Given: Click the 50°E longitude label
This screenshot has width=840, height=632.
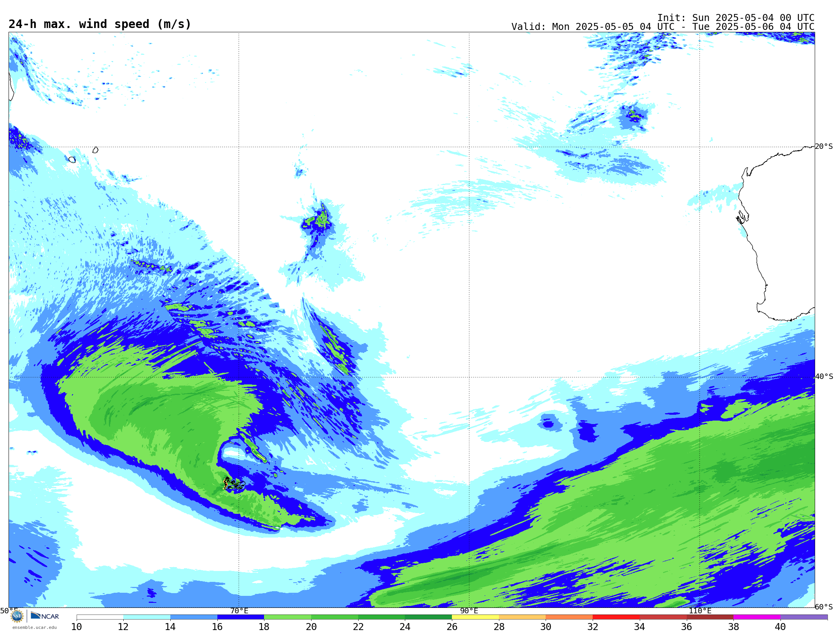Looking at the screenshot, I should click(9, 611).
